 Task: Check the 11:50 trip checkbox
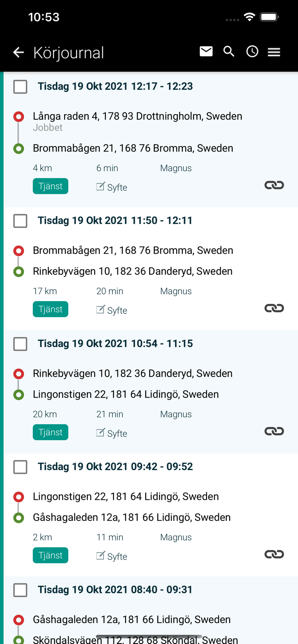point(20,221)
